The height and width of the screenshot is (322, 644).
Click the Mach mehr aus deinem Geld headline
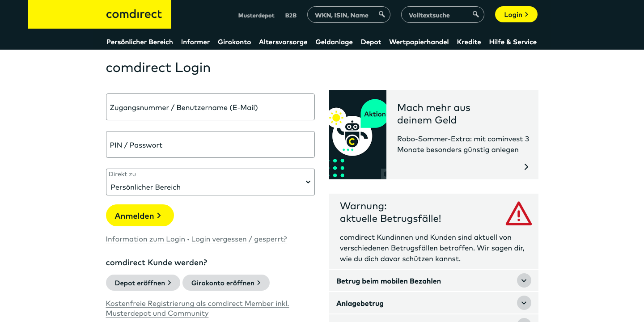coord(434,114)
